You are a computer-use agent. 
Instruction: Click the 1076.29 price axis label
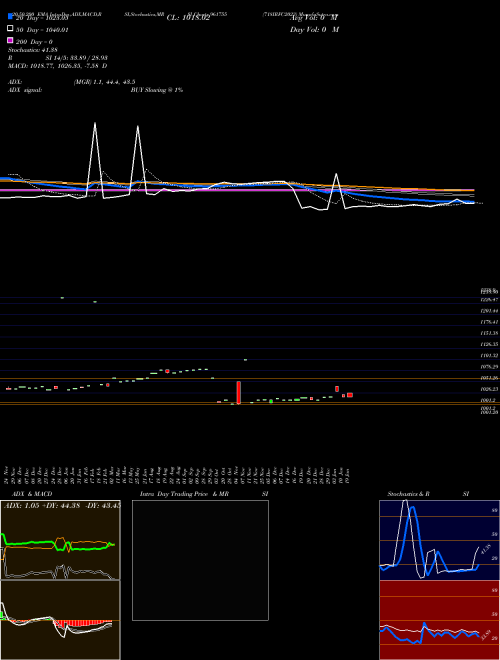489,367
